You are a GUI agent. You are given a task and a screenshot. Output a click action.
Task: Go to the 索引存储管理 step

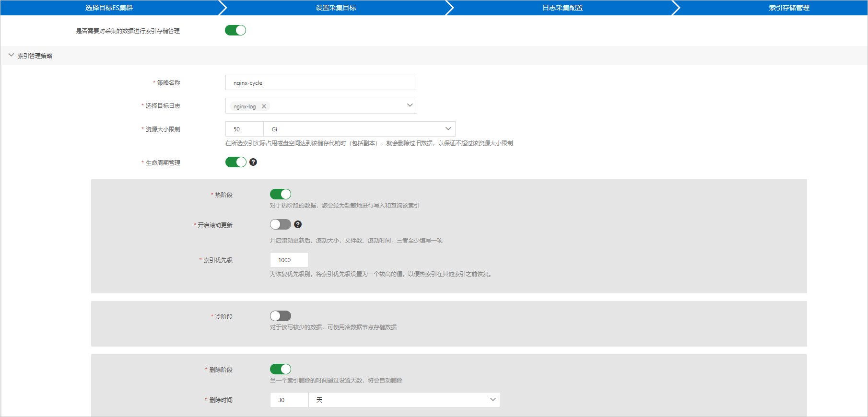click(x=789, y=8)
